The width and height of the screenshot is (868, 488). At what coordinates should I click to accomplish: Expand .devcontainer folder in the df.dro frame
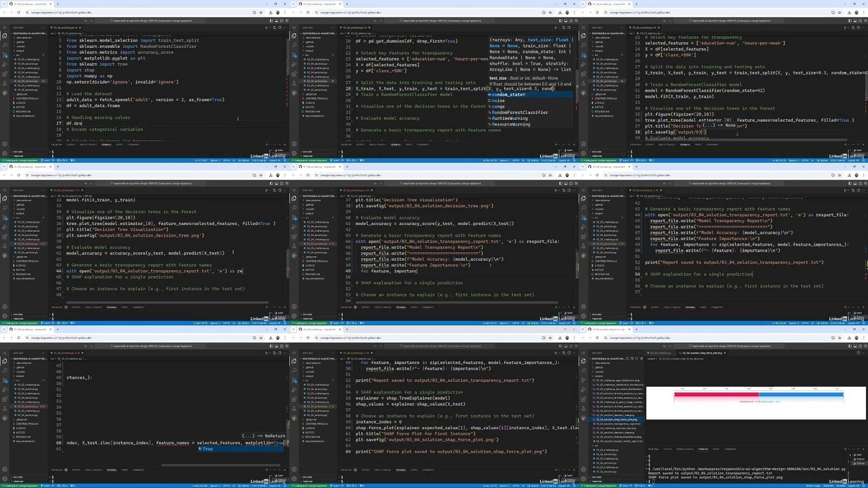click(x=23, y=37)
